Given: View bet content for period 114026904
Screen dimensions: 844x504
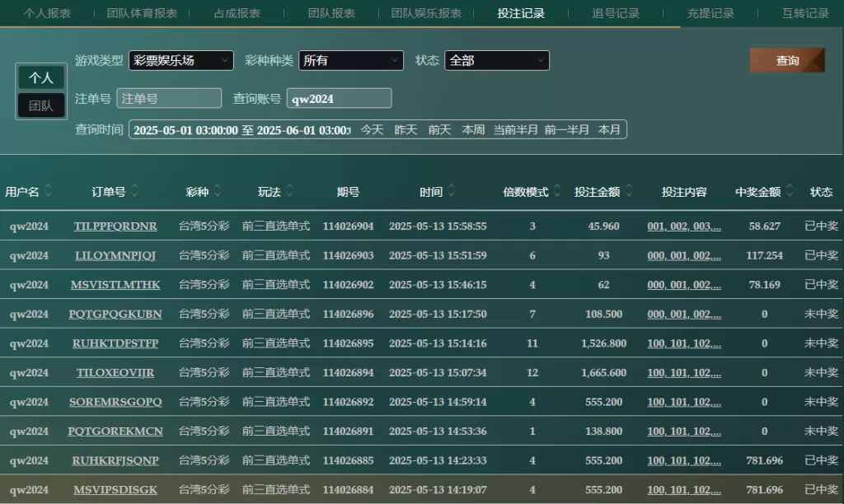Looking at the screenshot, I should tap(683, 226).
